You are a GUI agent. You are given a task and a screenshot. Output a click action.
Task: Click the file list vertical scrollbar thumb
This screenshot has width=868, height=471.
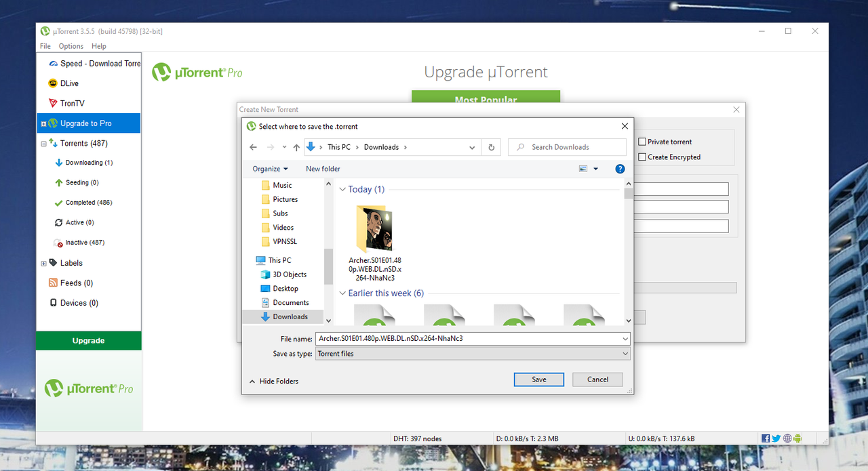click(629, 194)
